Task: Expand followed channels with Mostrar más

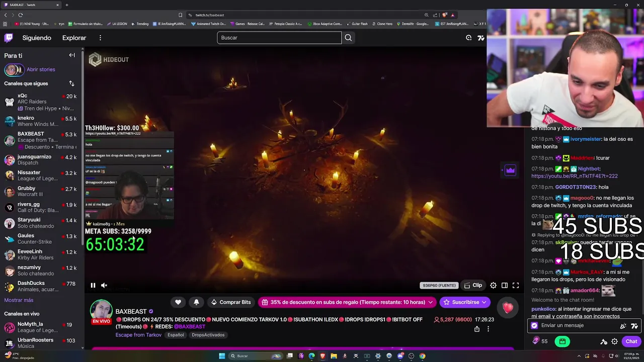Action: click(19, 300)
